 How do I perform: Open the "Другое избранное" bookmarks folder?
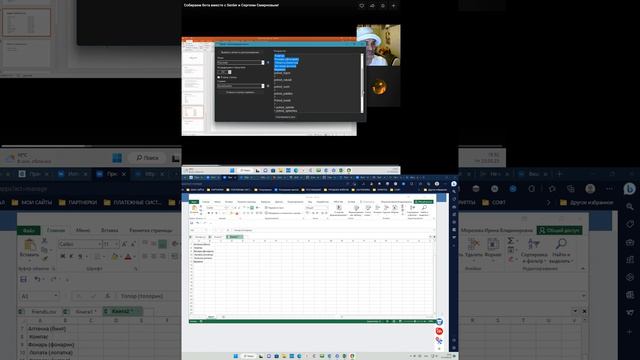[x=437, y=190]
